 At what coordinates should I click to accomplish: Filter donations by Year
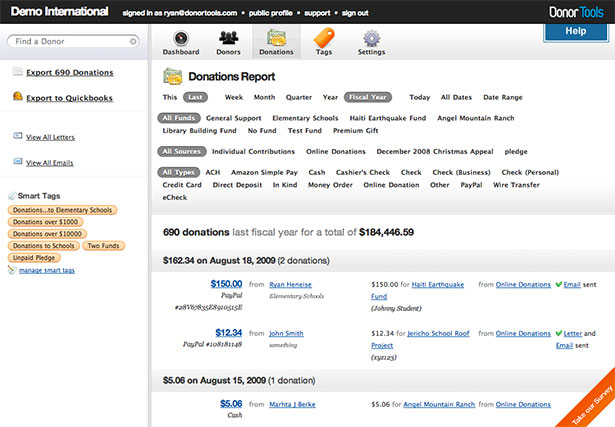pos(330,97)
